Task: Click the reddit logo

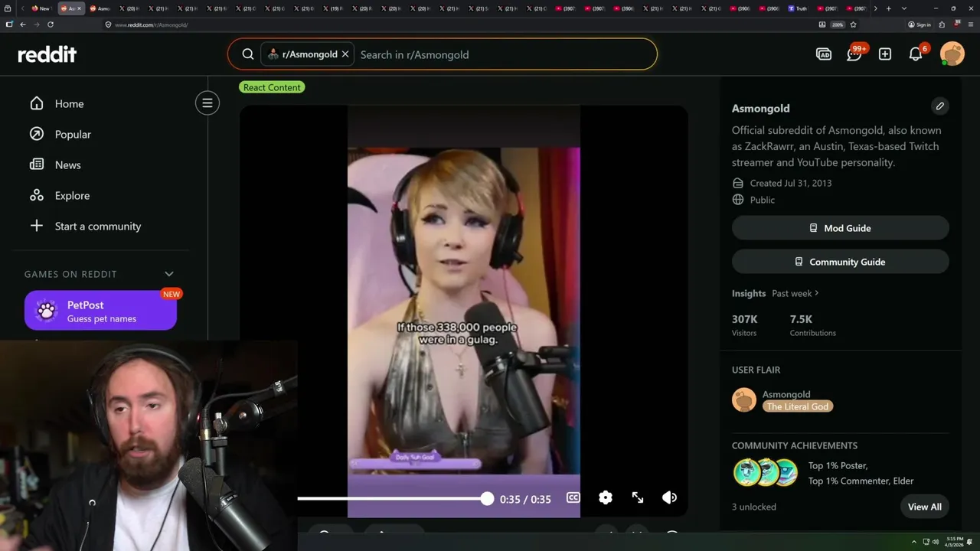Action: pos(47,54)
